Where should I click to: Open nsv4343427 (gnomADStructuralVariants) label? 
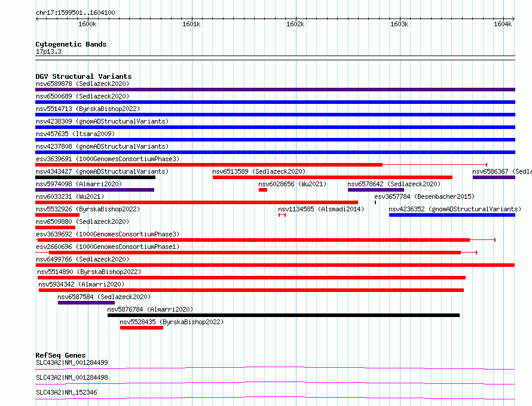click(102, 171)
